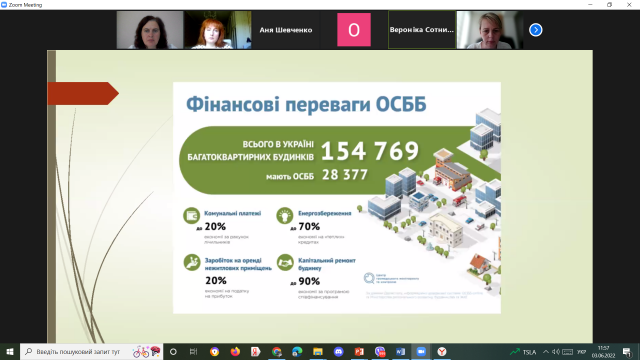Open the volume control in tray
Viewport: 640px width, 360px height.
tap(556, 351)
